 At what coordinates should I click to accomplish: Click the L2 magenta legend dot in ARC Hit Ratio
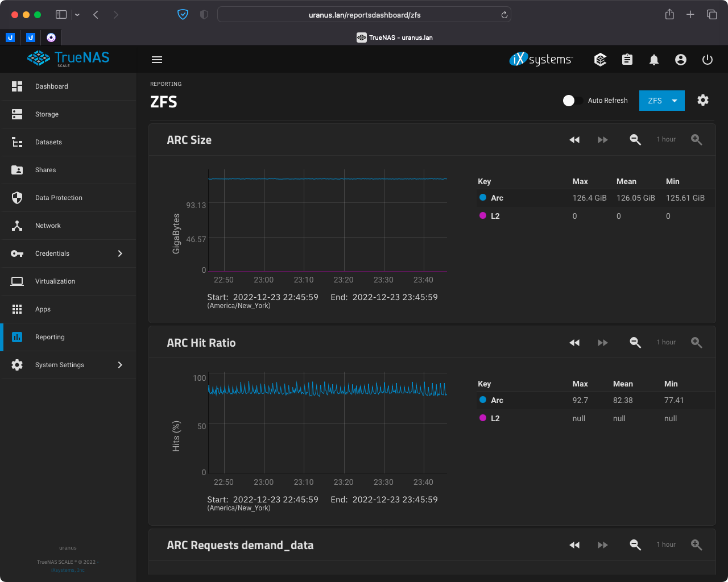click(x=483, y=418)
